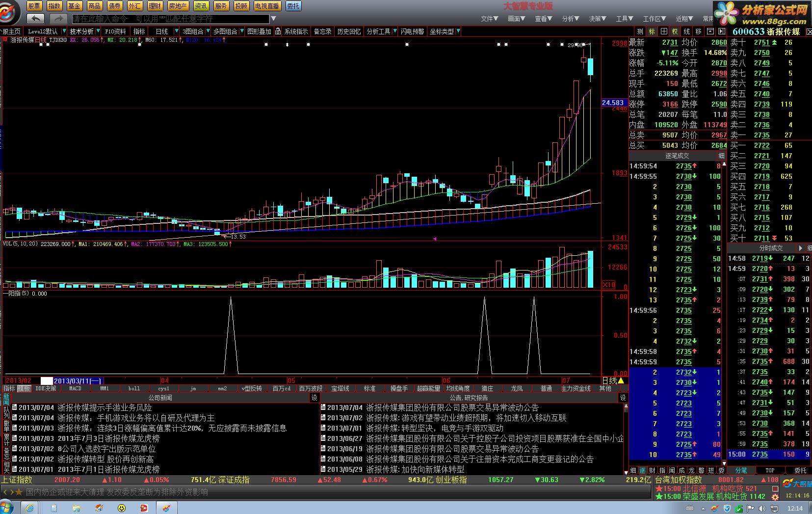Open the 近期 menu
This screenshot has width=812, height=514.
tap(684, 19)
